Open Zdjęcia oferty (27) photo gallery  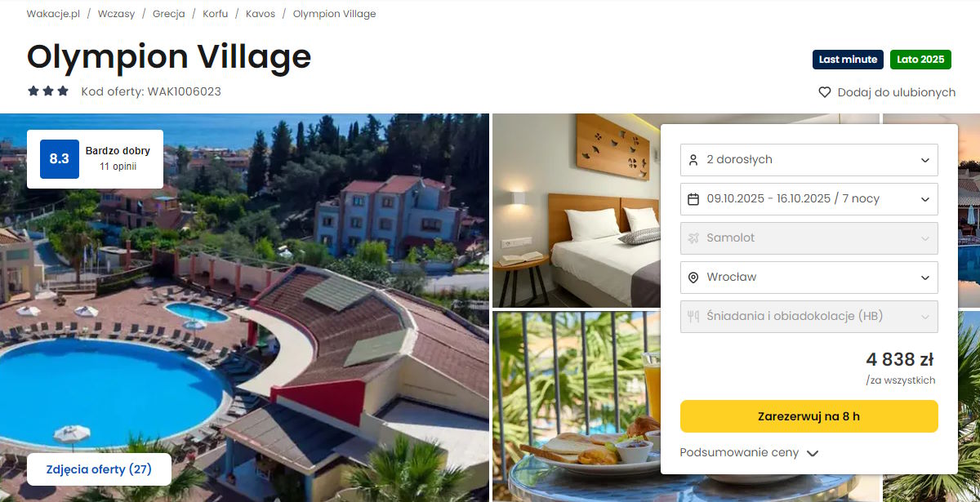[99, 469]
